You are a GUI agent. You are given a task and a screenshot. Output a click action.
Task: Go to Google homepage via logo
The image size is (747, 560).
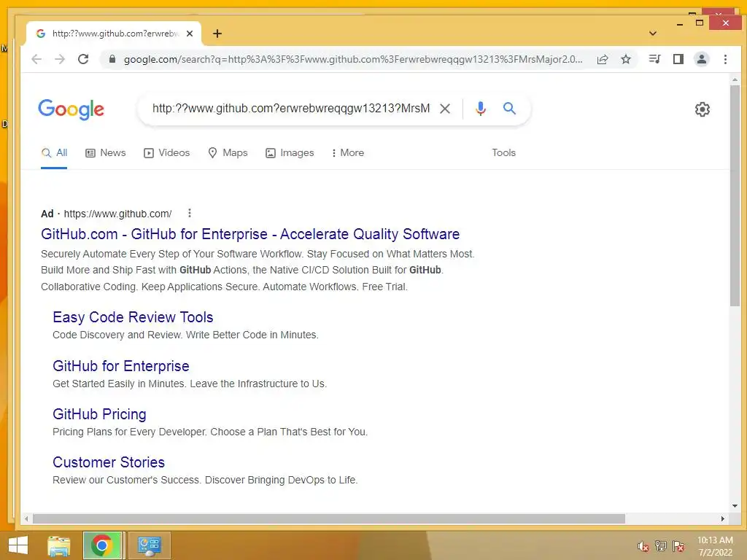pos(71,109)
